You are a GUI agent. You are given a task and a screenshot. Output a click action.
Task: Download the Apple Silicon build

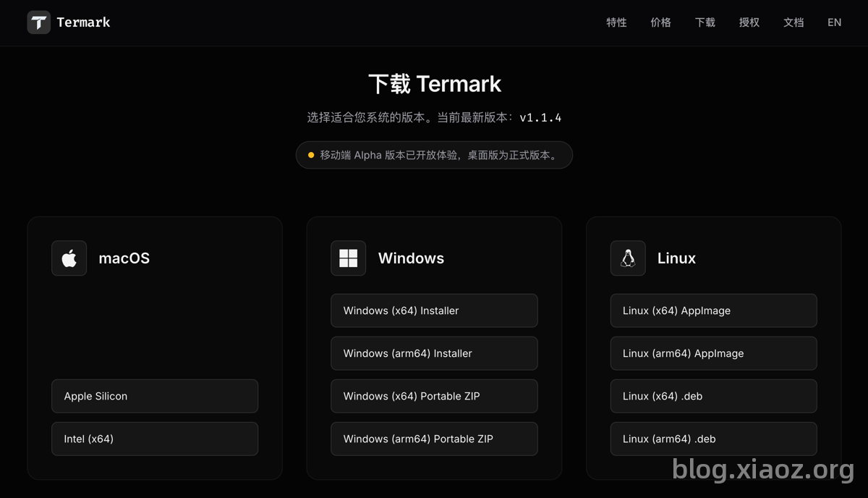(x=155, y=396)
